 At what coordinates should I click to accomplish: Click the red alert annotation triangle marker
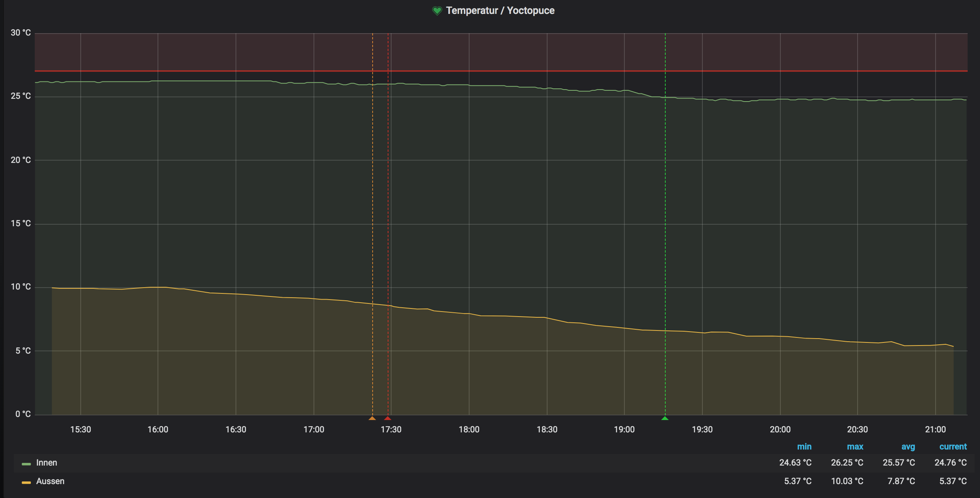[x=388, y=418]
